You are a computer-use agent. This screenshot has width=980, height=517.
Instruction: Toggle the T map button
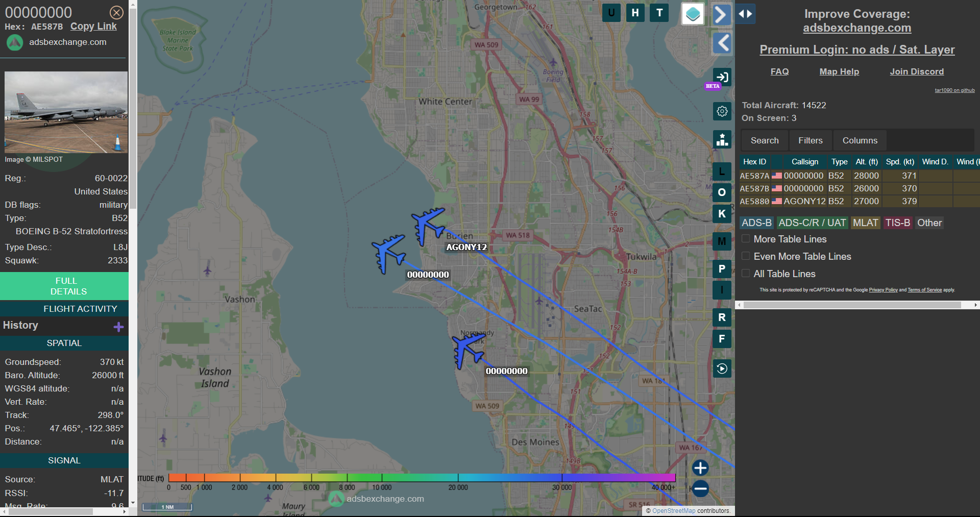(659, 13)
